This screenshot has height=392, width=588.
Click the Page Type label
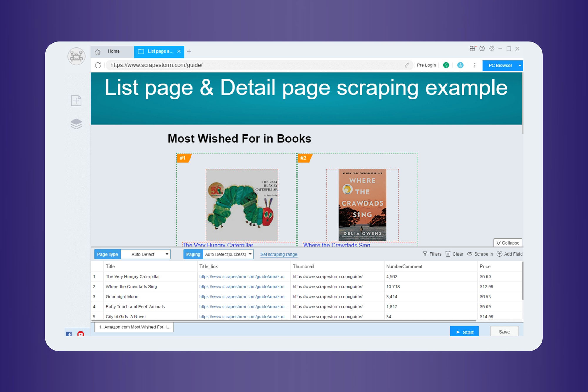point(107,254)
